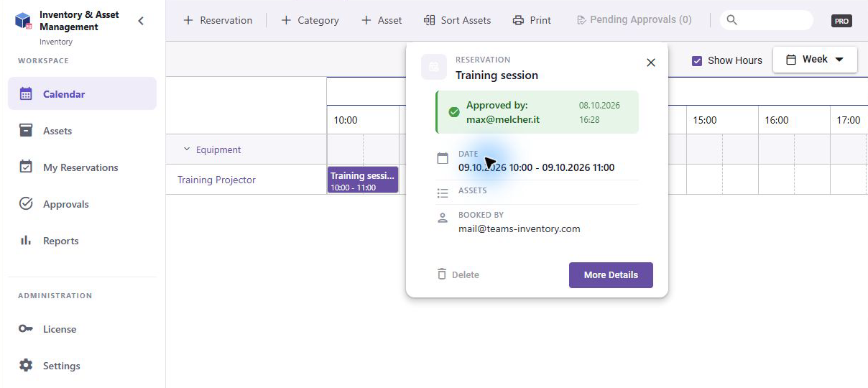Click the search magnifier icon

click(732, 20)
